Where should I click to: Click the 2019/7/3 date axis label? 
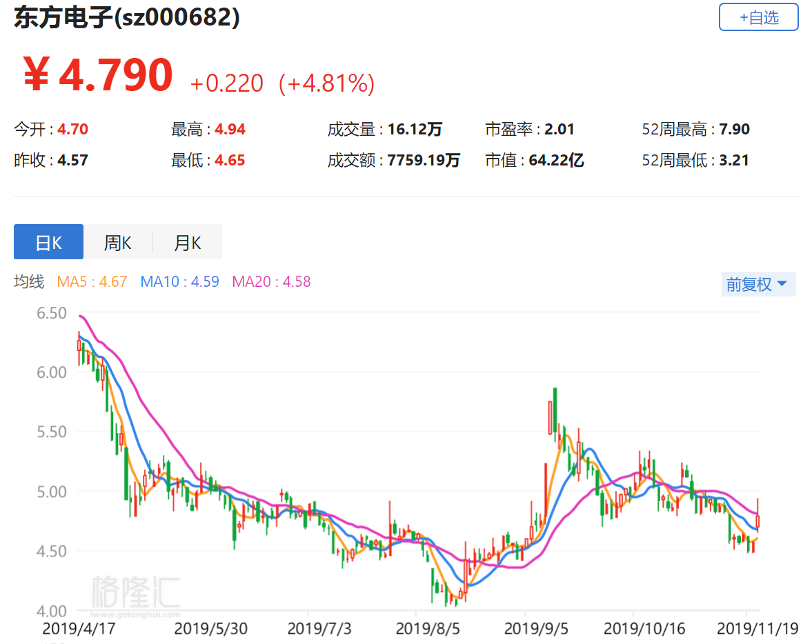pyautogui.click(x=319, y=628)
